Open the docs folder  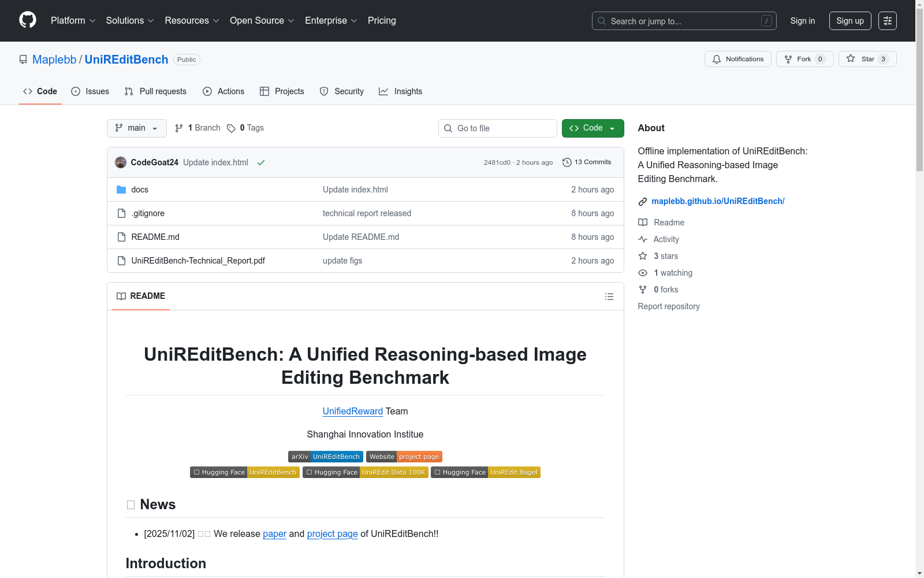(139, 190)
